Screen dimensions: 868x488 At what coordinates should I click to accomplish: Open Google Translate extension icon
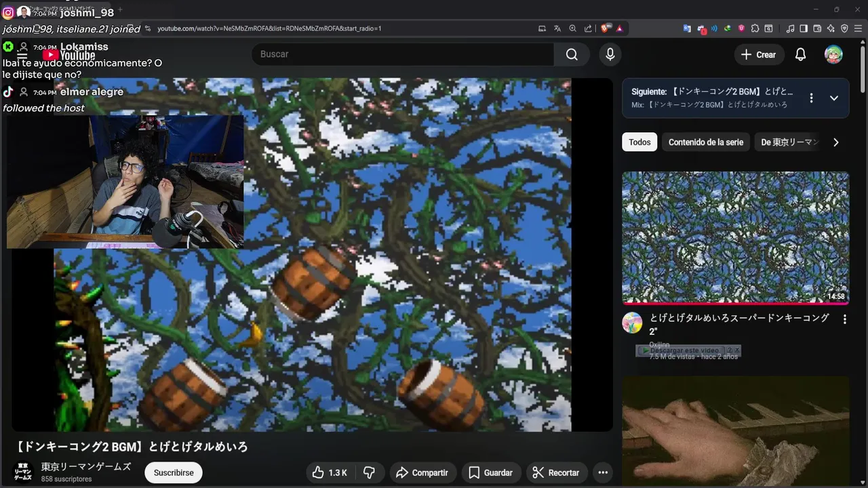click(687, 28)
